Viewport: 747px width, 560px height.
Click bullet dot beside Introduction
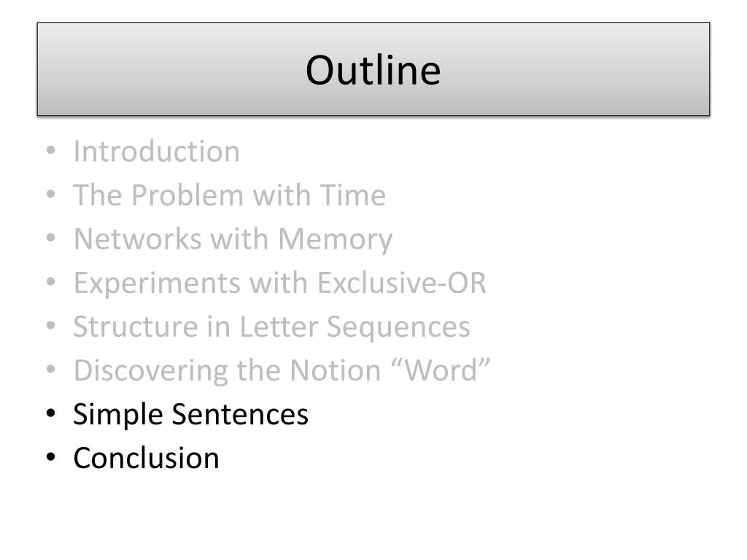coord(51,151)
